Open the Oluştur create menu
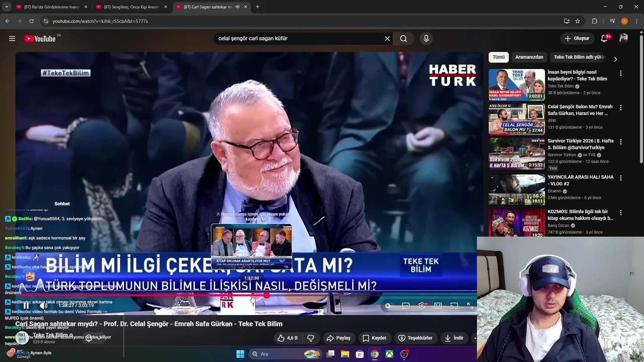This screenshot has height=362, width=644. [x=577, y=38]
